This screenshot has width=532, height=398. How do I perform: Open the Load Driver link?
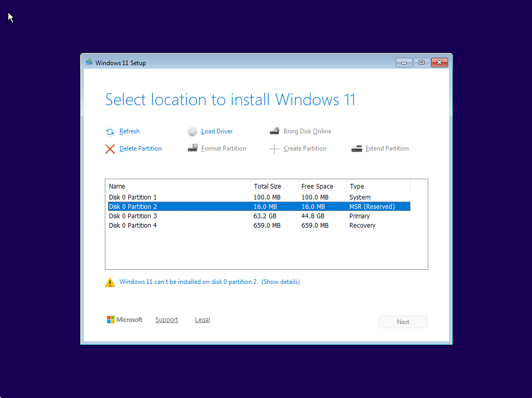pyautogui.click(x=217, y=131)
